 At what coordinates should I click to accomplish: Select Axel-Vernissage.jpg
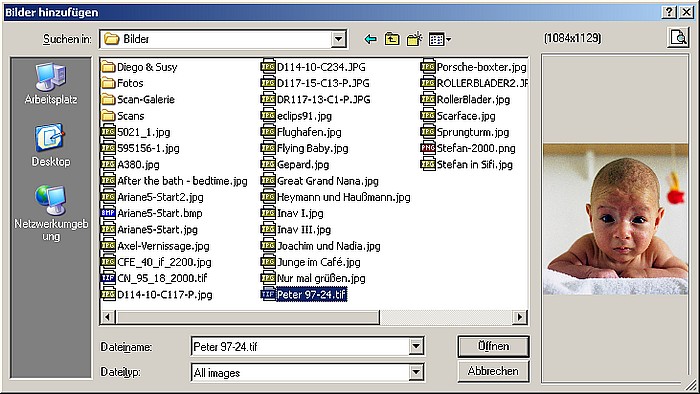click(155, 246)
